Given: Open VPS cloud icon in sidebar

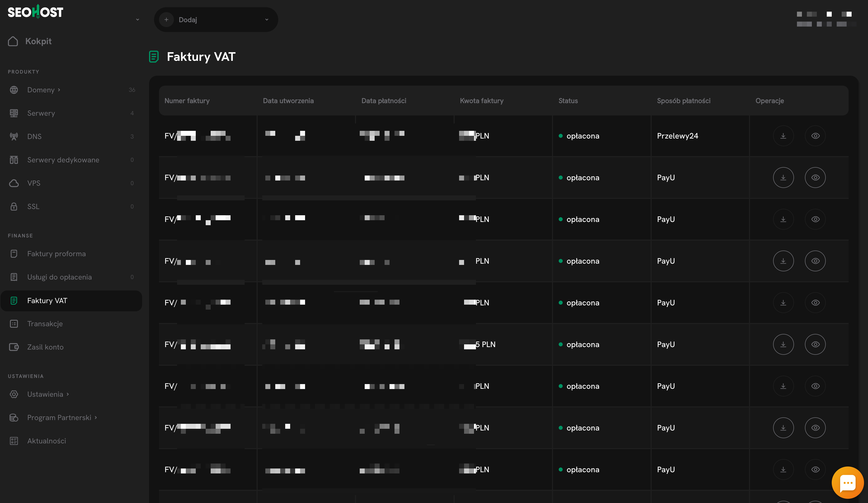Looking at the screenshot, I should [x=14, y=183].
